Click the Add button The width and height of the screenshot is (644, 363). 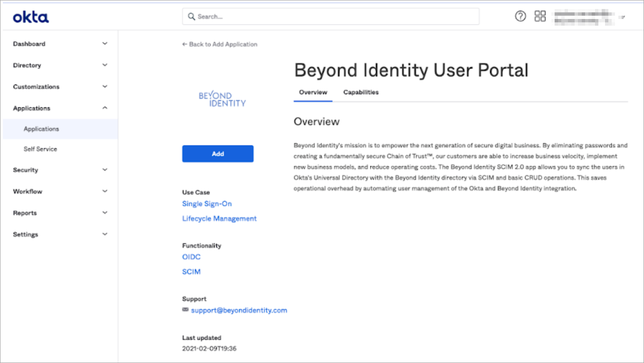tap(217, 153)
